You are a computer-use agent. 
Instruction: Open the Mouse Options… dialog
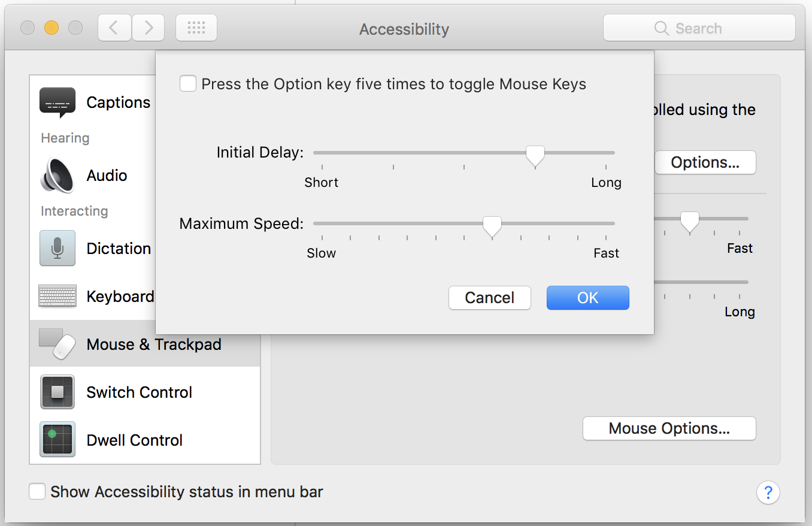(x=669, y=428)
